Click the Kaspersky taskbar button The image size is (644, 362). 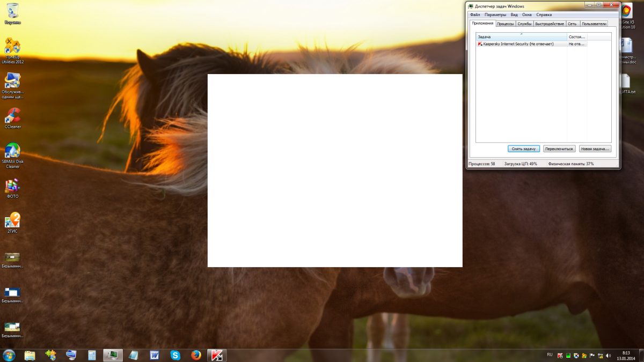[x=217, y=355]
